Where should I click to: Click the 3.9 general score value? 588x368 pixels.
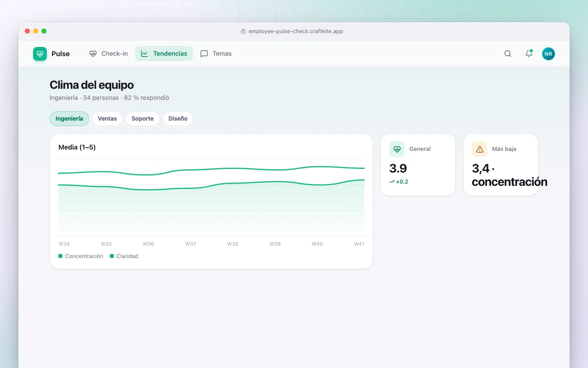click(398, 168)
